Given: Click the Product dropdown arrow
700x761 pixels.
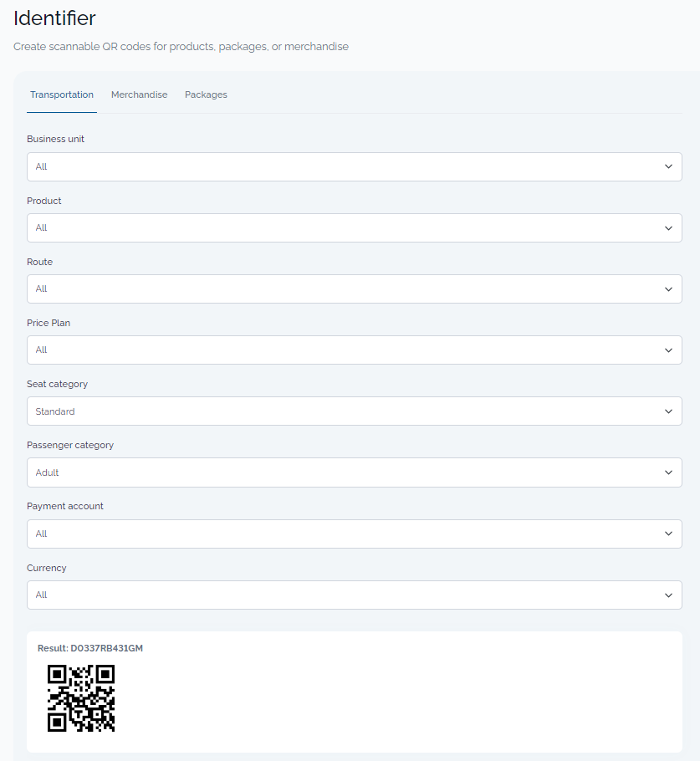Looking at the screenshot, I should click(668, 227).
